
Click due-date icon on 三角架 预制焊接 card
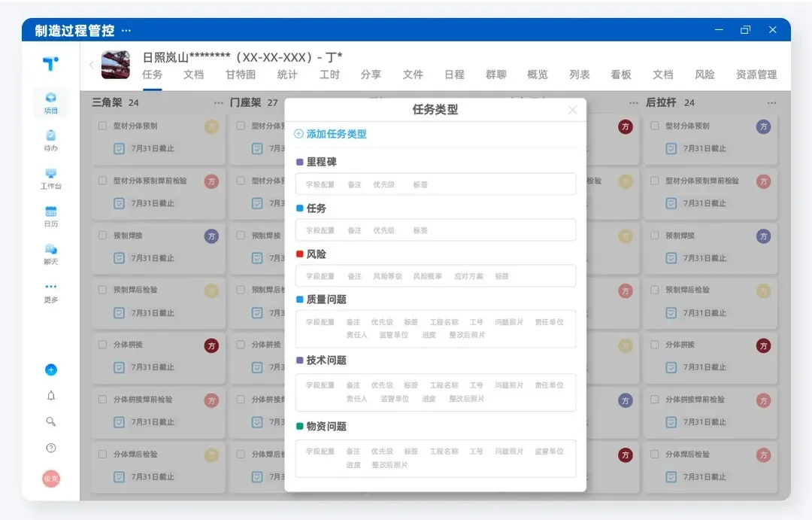[x=119, y=257]
